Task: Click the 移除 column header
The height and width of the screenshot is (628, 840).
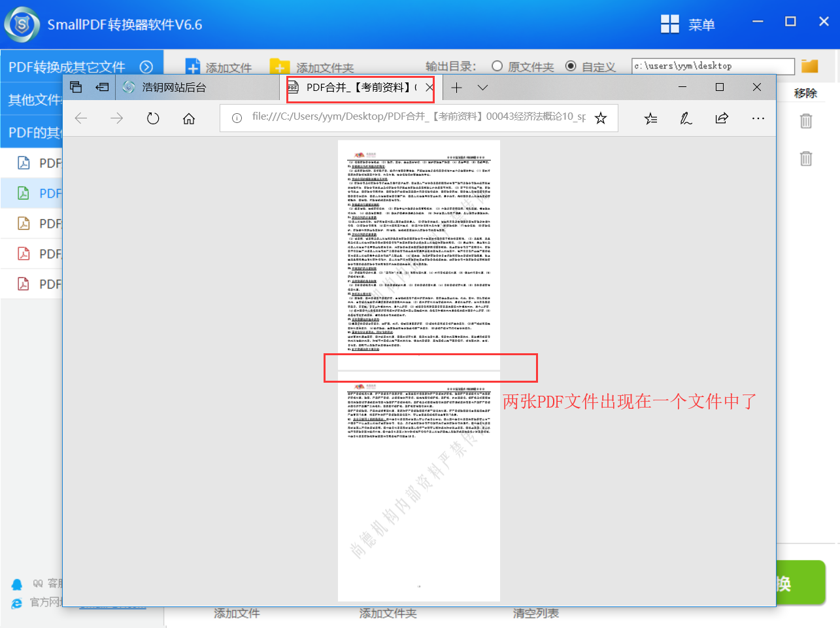Action: coord(805,93)
